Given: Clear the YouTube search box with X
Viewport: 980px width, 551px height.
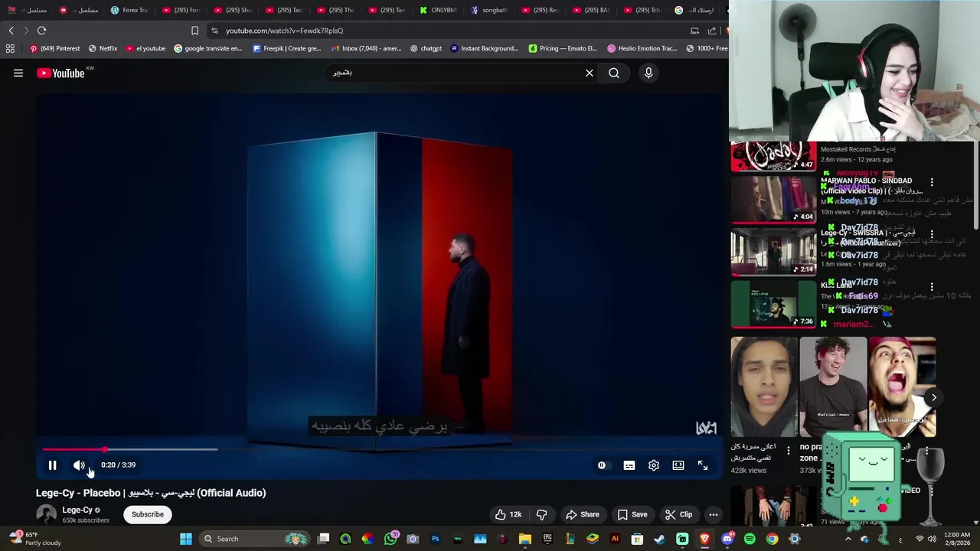Looking at the screenshot, I should pos(590,73).
